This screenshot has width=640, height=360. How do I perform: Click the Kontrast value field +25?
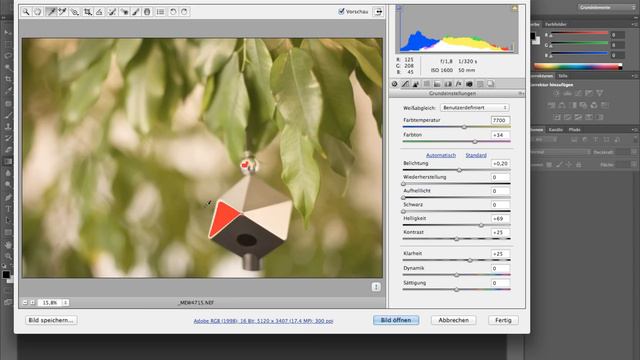click(500, 232)
